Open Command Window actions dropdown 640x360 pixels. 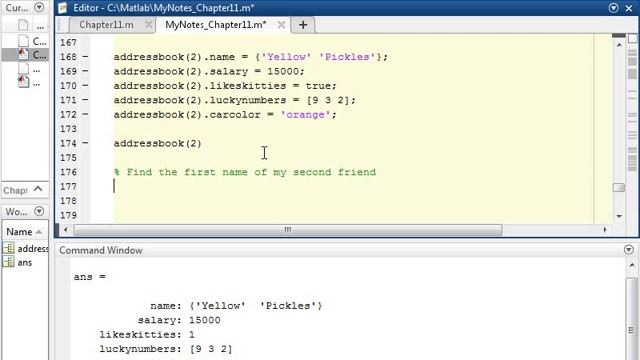[629, 249]
